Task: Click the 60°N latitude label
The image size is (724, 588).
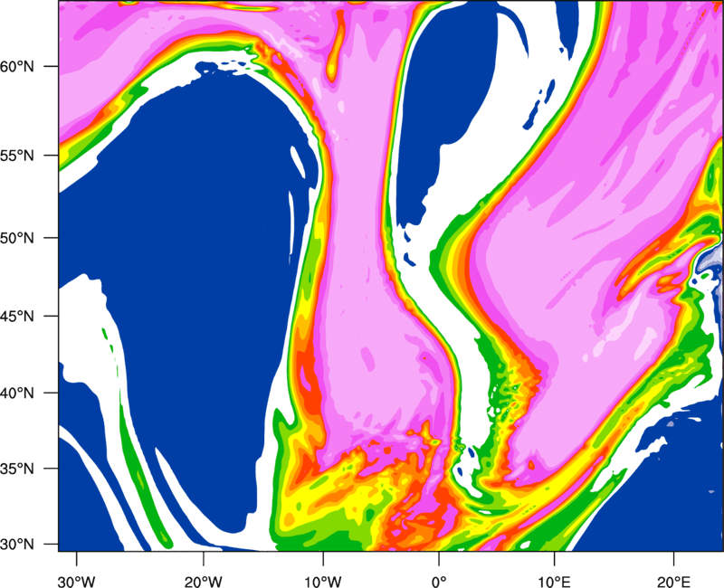Action: pyautogui.click(x=17, y=66)
